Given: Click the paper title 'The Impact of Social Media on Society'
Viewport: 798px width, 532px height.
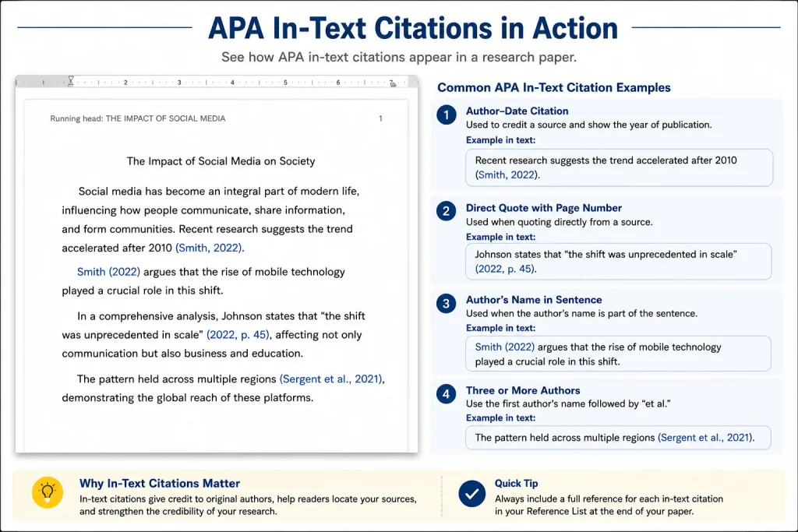Looking at the screenshot, I should click(x=221, y=161).
